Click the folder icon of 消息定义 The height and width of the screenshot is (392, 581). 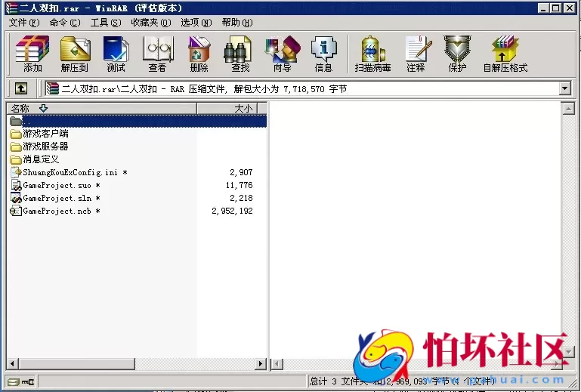tap(16, 159)
